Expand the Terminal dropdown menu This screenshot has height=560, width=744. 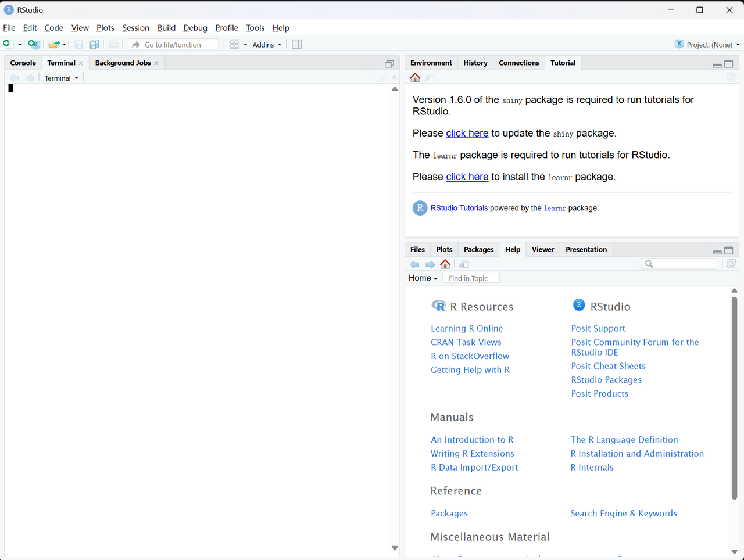[x=62, y=78]
